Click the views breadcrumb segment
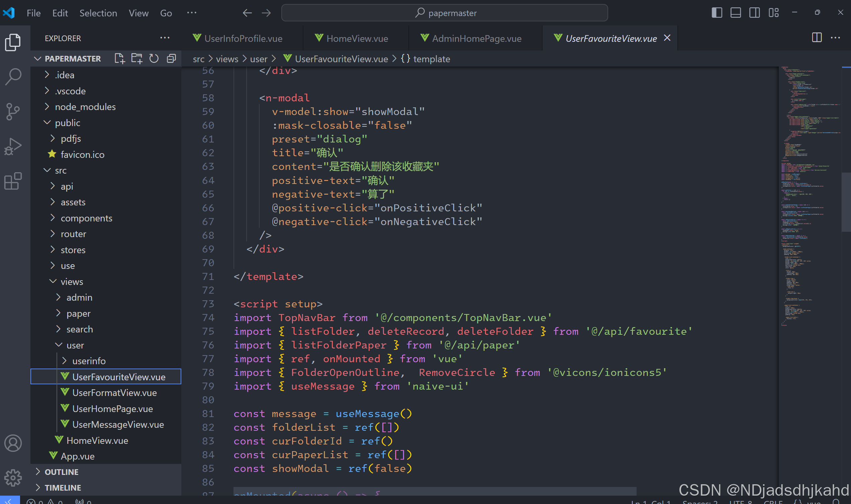The width and height of the screenshot is (851, 504). tap(227, 59)
